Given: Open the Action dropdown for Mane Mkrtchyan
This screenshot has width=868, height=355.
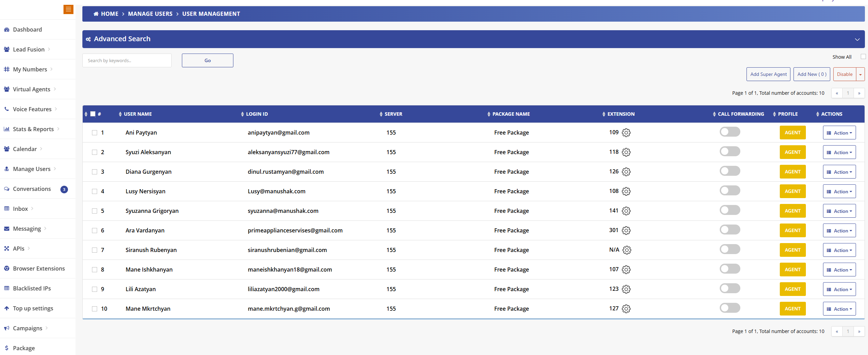Looking at the screenshot, I should pyautogui.click(x=839, y=309).
